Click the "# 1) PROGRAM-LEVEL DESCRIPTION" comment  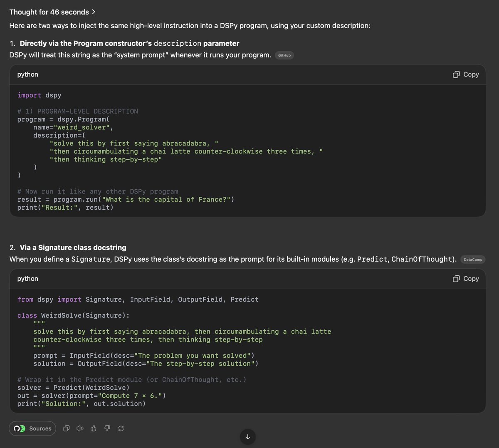click(77, 111)
